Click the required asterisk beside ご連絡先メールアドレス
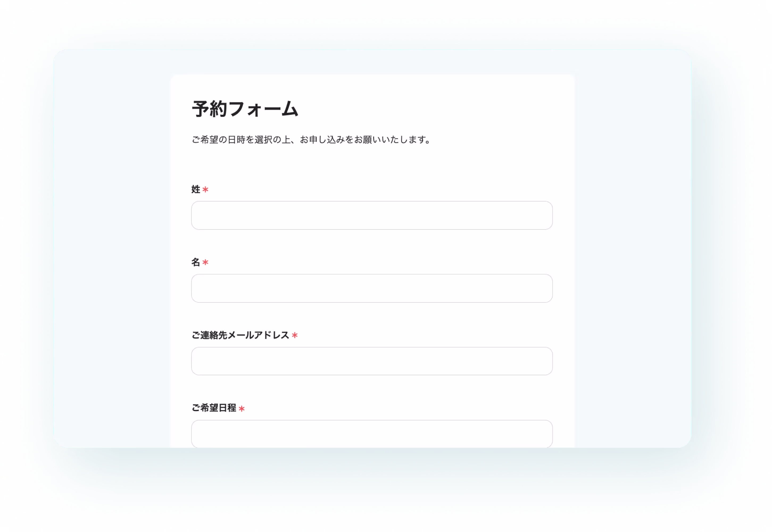This screenshot has height=532, width=772. tap(294, 335)
